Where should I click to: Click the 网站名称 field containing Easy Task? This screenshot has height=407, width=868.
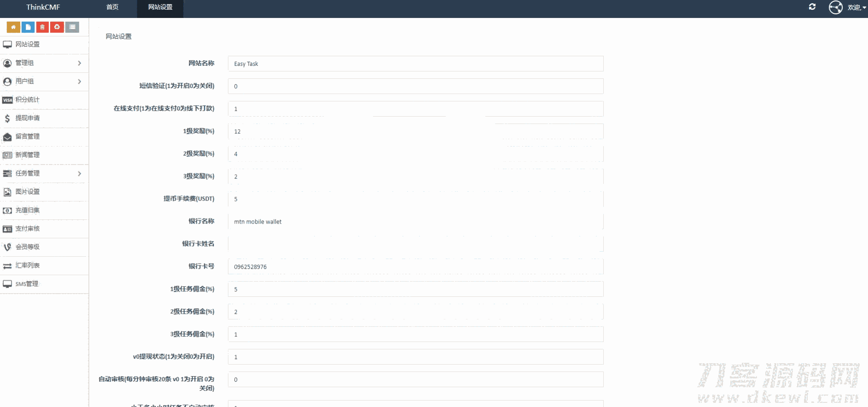(416, 64)
